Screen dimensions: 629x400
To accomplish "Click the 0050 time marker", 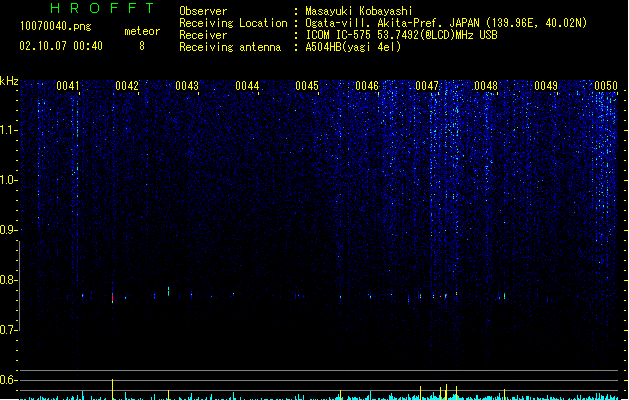I will point(606,86).
